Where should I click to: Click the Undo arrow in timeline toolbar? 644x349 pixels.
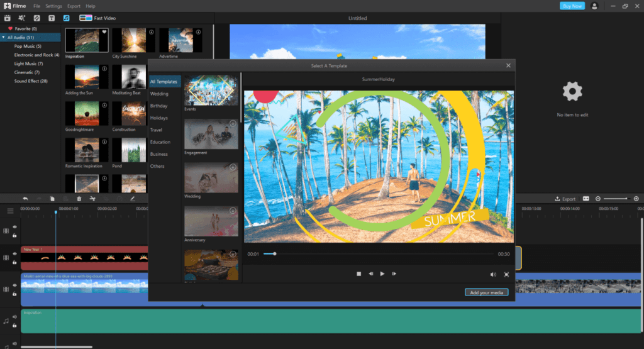(x=25, y=199)
